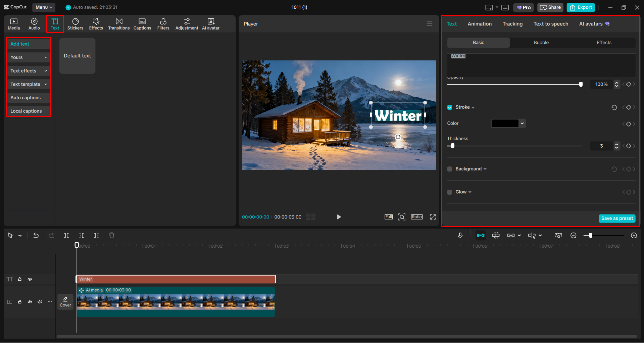The image size is (644, 343).
Task: Switch to the Bubble tab
Action: [541, 42]
